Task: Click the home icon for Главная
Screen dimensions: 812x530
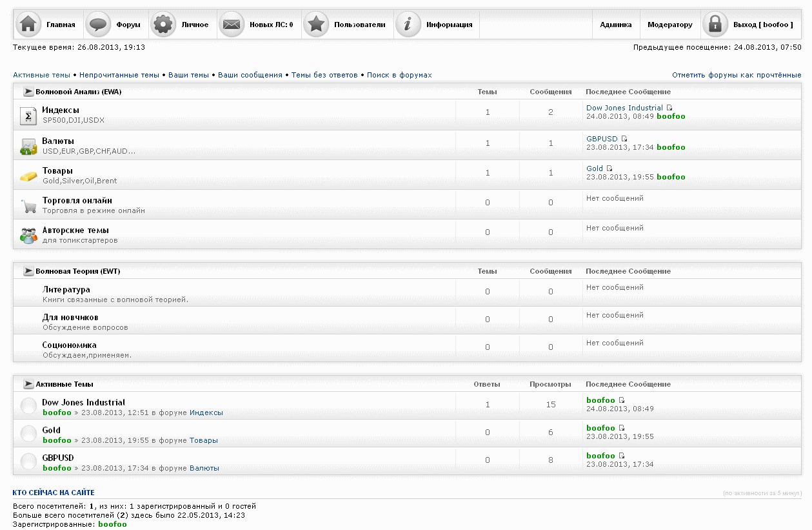Action: pyautogui.click(x=27, y=25)
